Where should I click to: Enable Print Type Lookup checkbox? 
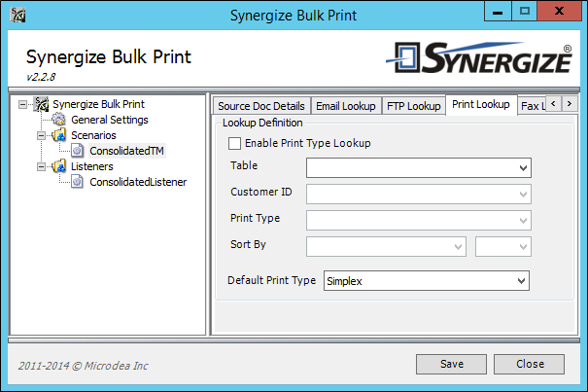[235, 143]
